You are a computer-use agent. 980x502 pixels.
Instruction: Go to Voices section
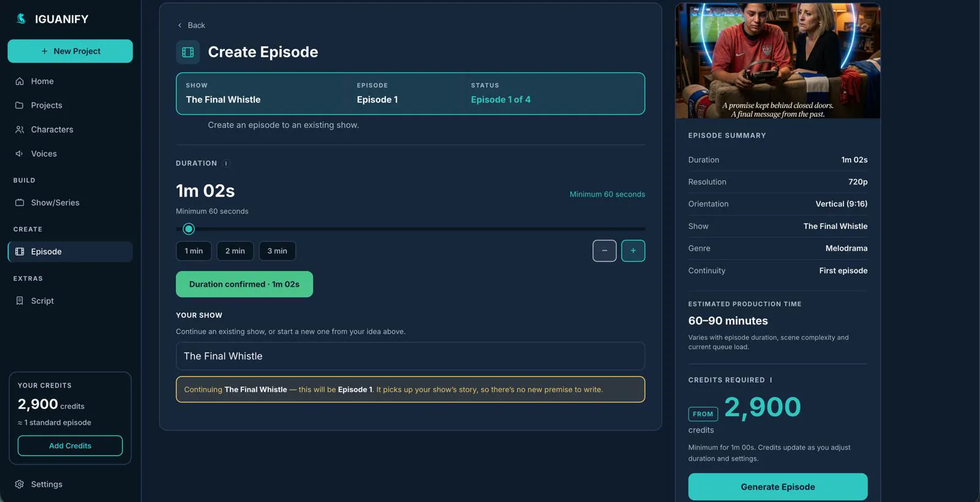[x=70, y=154]
